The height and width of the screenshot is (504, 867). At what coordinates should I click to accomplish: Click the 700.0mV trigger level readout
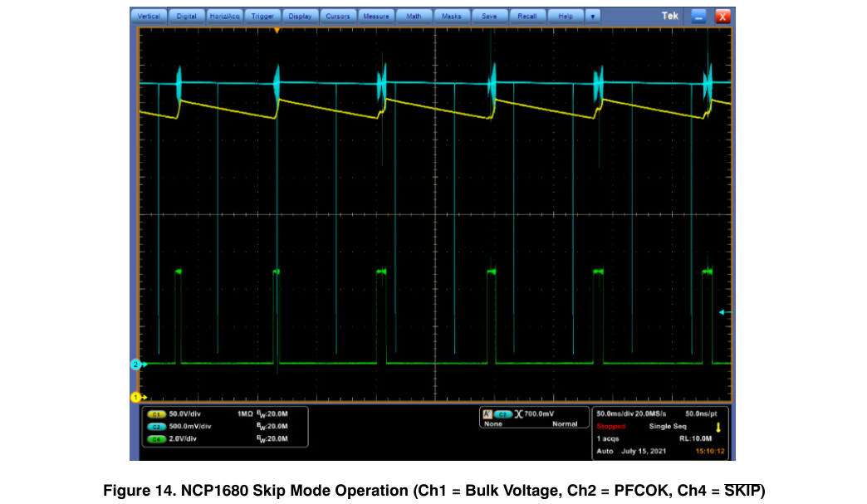point(539,414)
